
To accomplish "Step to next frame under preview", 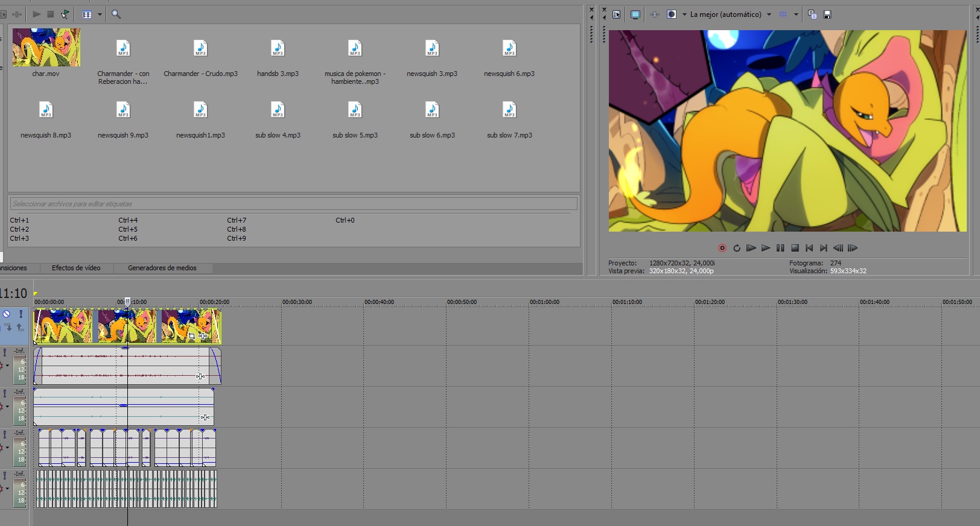I will click(x=853, y=248).
